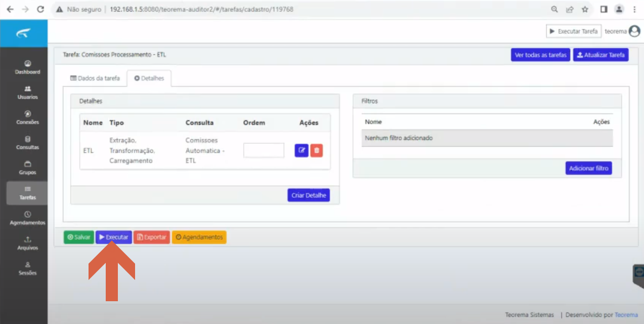The image size is (644, 324).
Task: Click the green Salvar button
Action: pyautogui.click(x=79, y=237)
